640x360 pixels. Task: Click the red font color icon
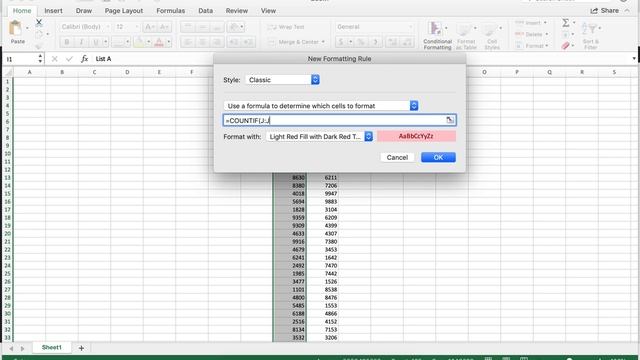[159, 42]
